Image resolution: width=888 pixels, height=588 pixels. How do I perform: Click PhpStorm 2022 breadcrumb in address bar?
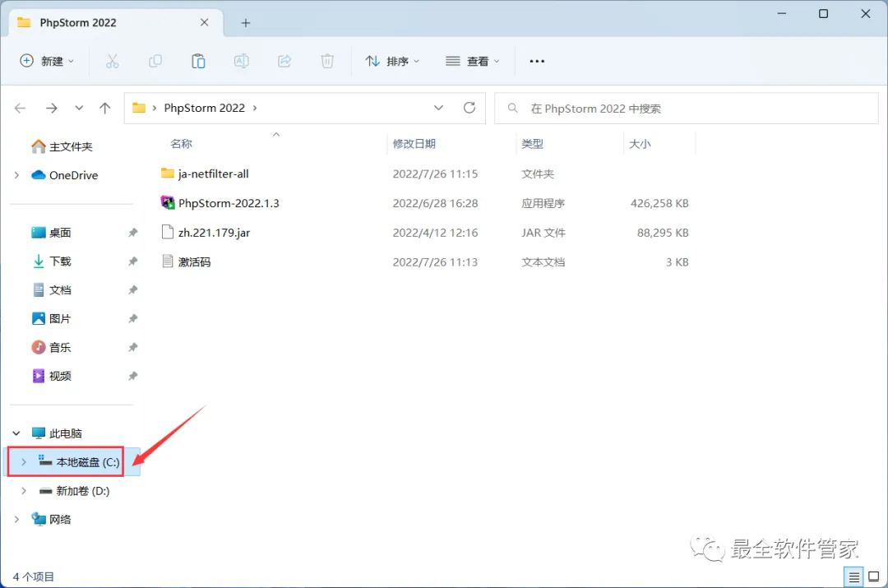pyautogui.click(x=205, y=108)
